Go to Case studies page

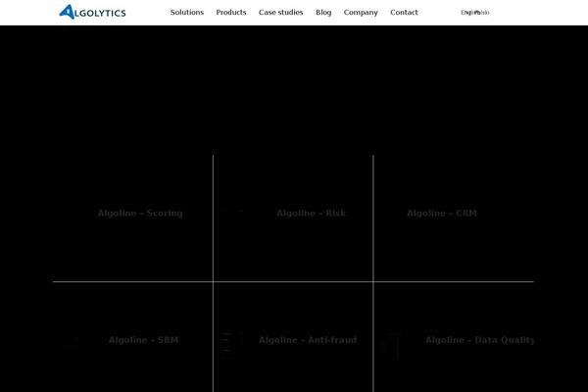[x=281, y=13]
